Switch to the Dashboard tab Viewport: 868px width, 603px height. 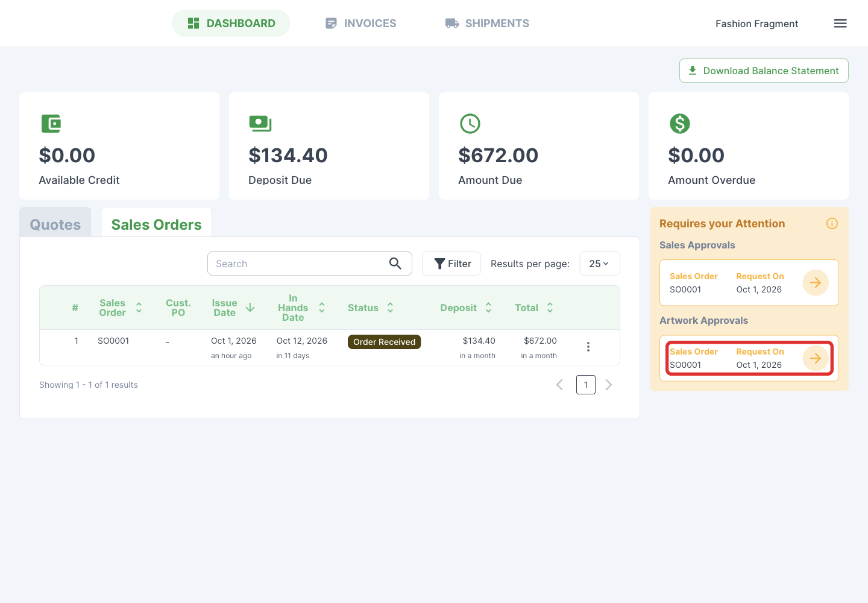pyautogui.click(x=231, y=24)
